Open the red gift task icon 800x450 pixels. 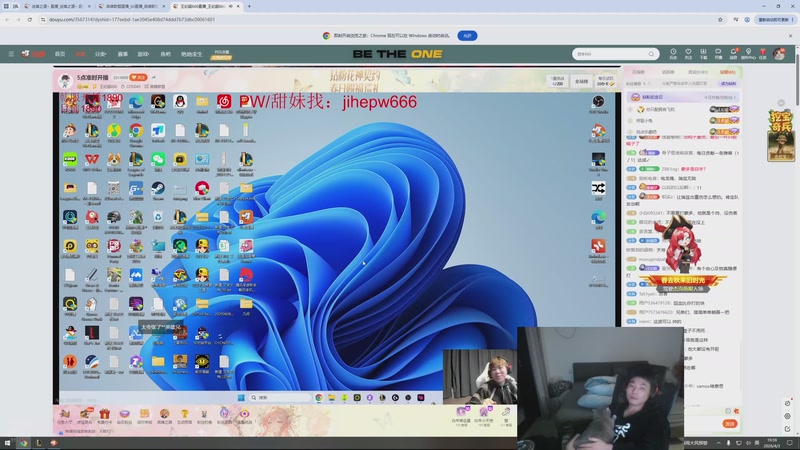pos(763,54)
